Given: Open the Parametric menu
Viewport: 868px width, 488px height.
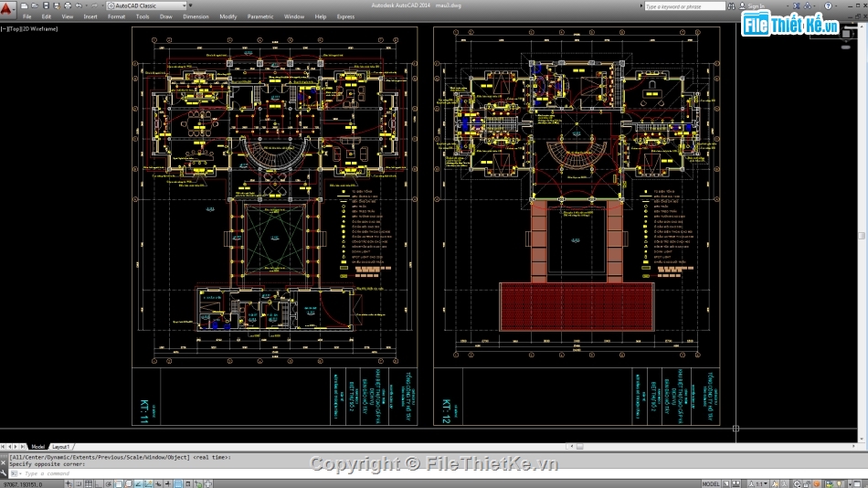Looking at the screenshot, I should (260, 16).
